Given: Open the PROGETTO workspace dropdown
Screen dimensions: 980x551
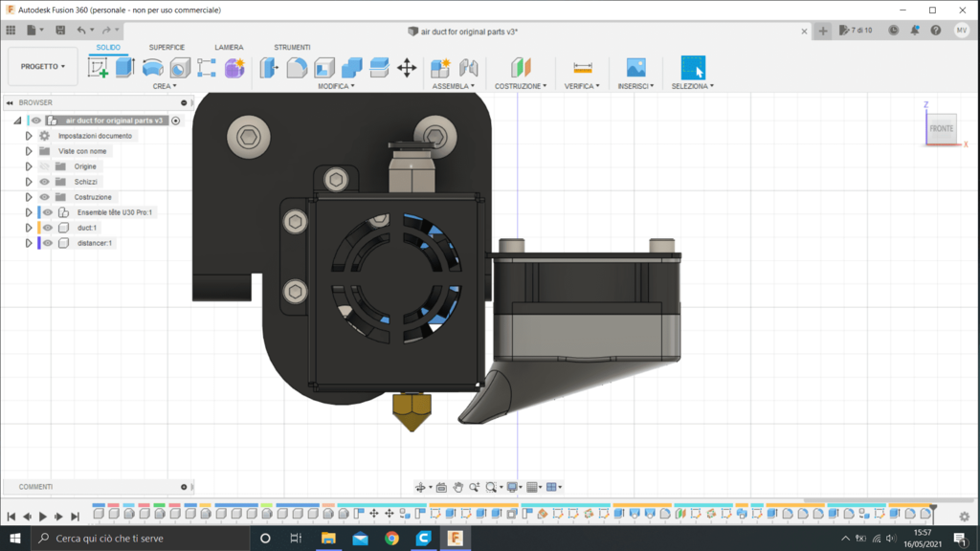Looking at the screenshot, I should tap(42, 66).
